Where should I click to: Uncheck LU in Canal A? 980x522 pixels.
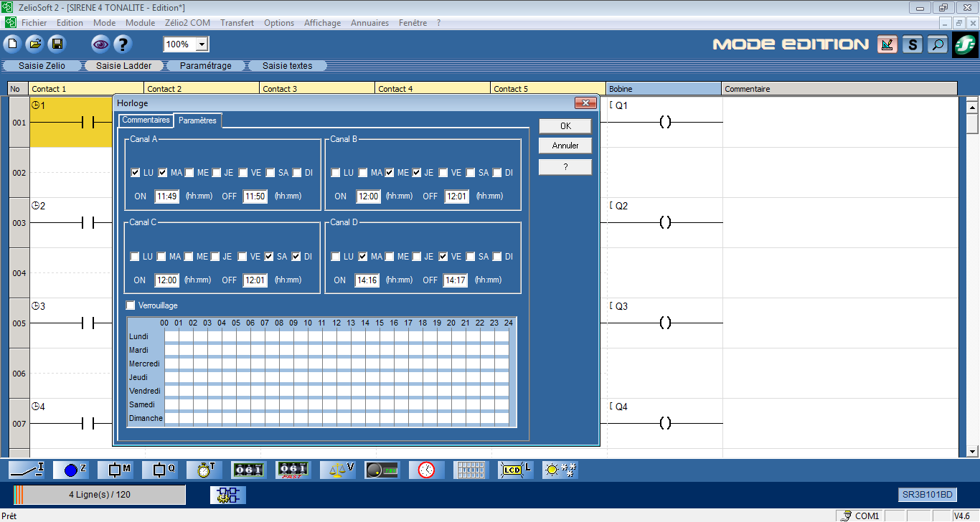tap(136, 173)
